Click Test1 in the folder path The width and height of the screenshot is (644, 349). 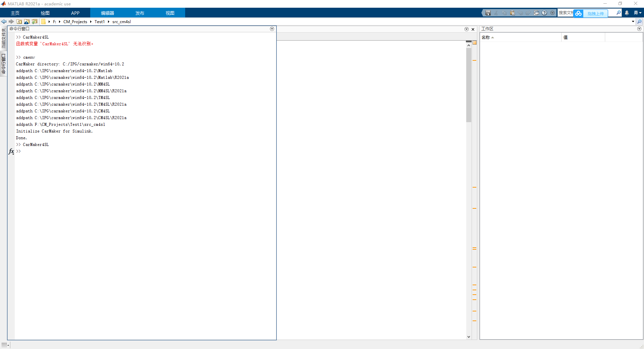tap(100, 22)
